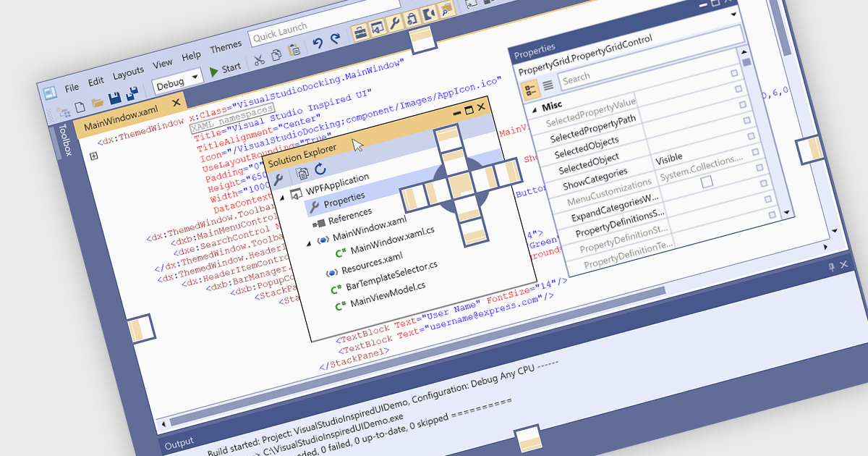
Task: Collapse the WPFApplication tree node
Action: tap(282, 198)
